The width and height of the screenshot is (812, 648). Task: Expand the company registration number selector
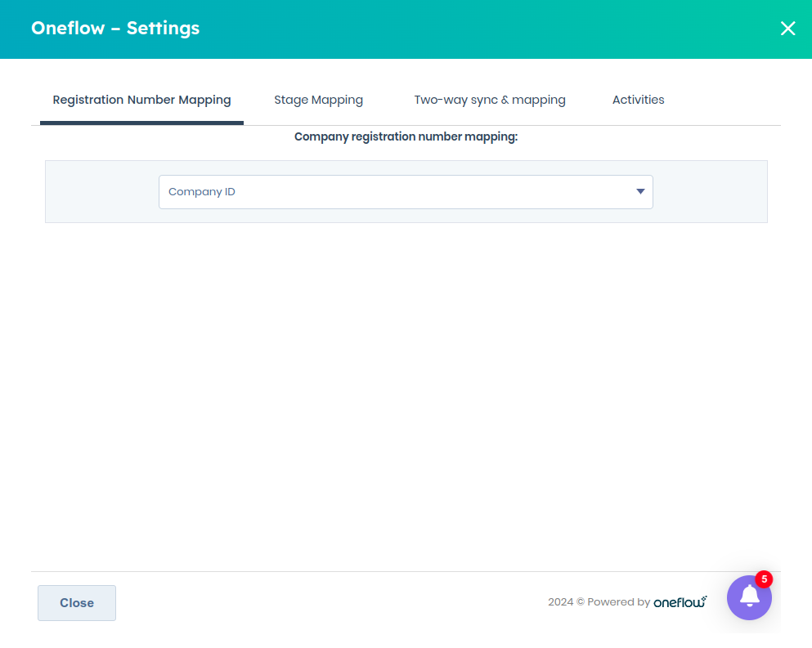pos(406,191)
